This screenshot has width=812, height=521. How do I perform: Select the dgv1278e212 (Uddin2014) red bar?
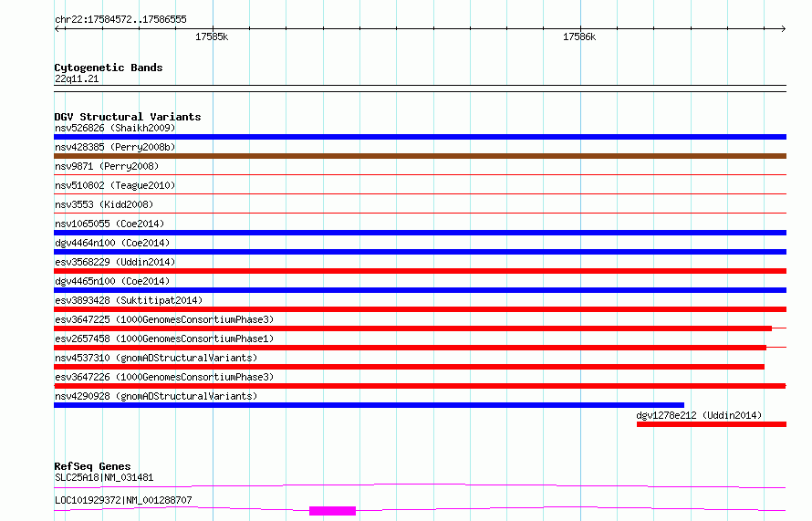[712, 424]
